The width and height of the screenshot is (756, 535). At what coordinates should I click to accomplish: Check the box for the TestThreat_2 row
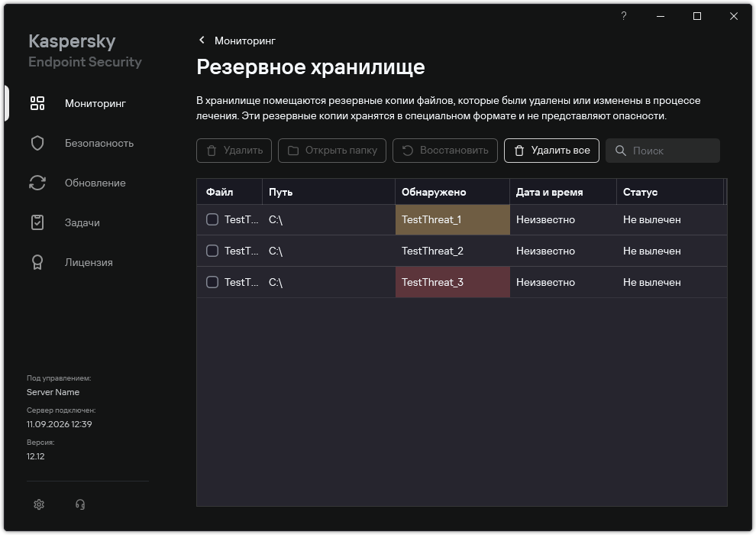pos(212,251)
